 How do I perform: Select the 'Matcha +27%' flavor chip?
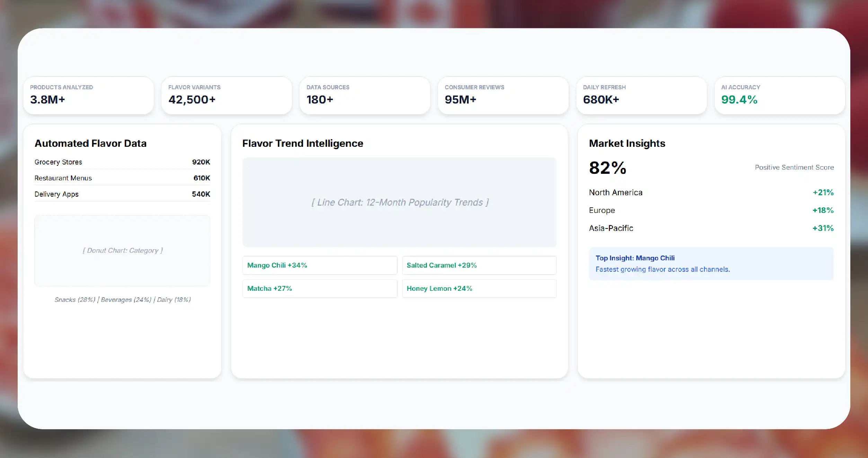pos(320,289)
